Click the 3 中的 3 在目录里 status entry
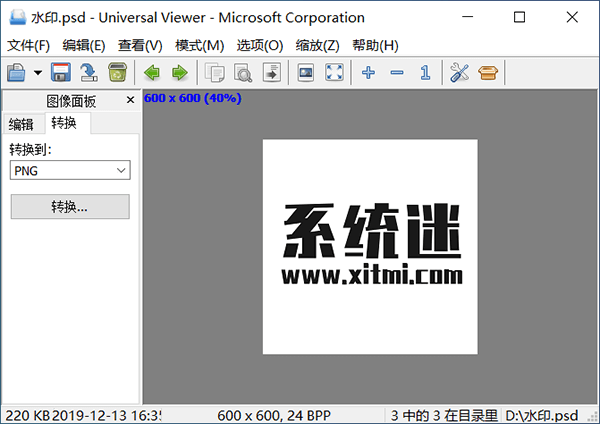This screenshot has width=600, height=424. click(443, 416)
